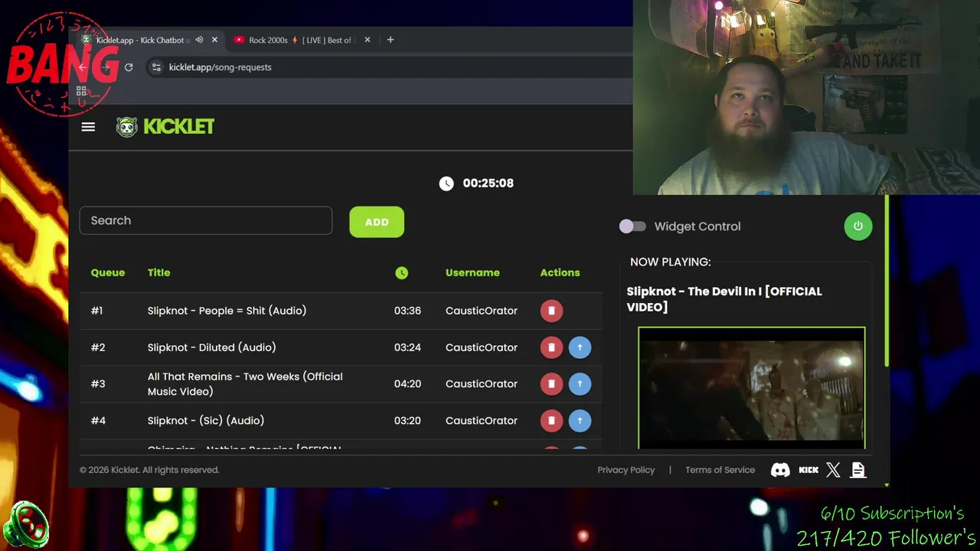The image size is (980, 551).
Task: Toggle the Widget Control switch
Action: tap(632, 227)
